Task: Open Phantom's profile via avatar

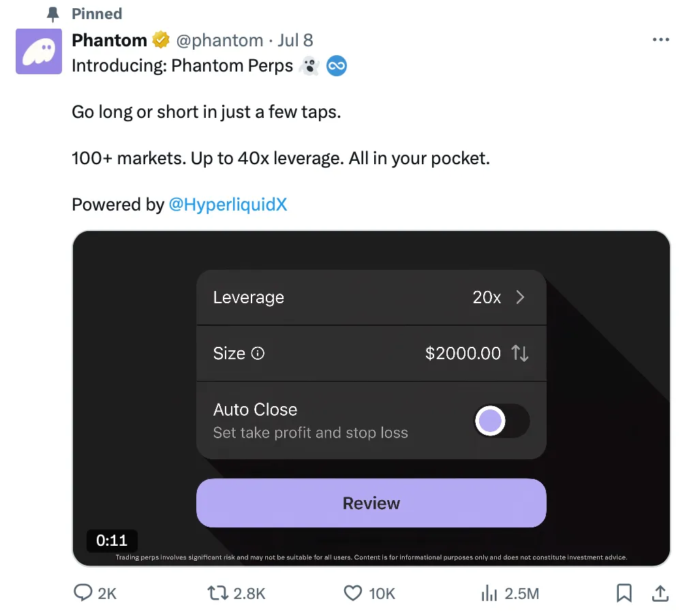Action: click(x=38, y=51)
